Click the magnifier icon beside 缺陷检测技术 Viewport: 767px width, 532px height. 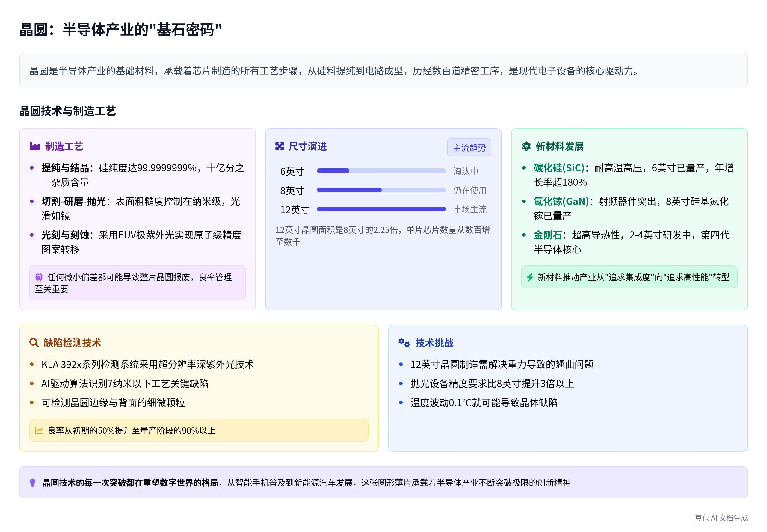(x=34, y=343)
